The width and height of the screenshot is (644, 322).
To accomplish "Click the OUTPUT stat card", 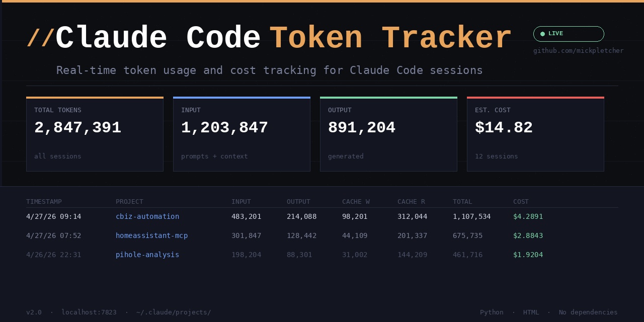I will click(x=388, y=134).
